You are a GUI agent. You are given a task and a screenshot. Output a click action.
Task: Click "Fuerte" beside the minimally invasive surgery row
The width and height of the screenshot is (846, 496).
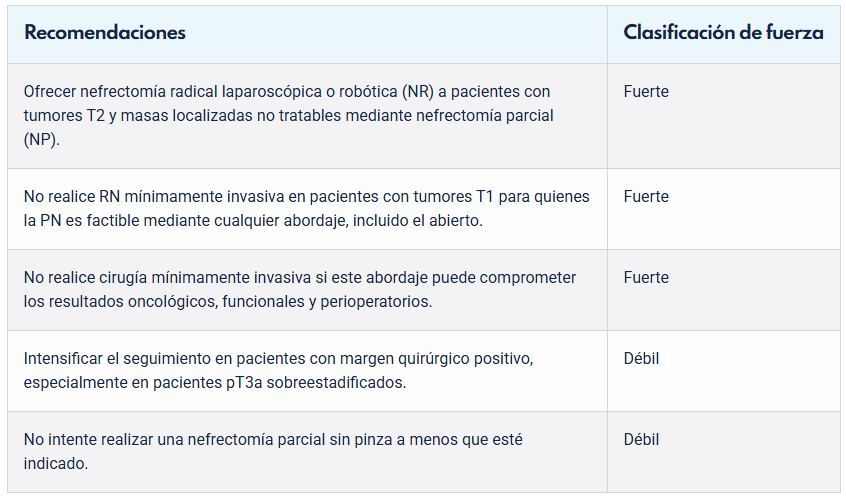[646, 278]
